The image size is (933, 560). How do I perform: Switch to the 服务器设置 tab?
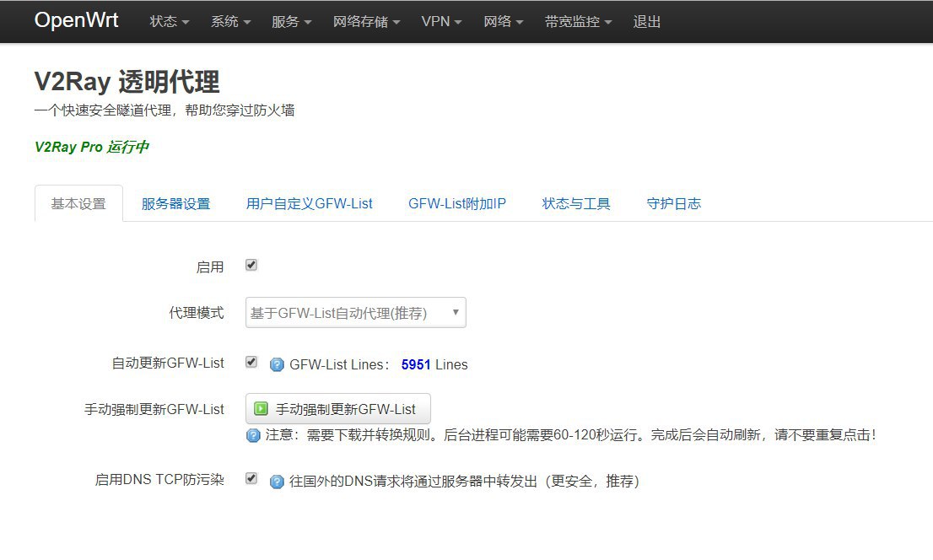tap(175, 203)
